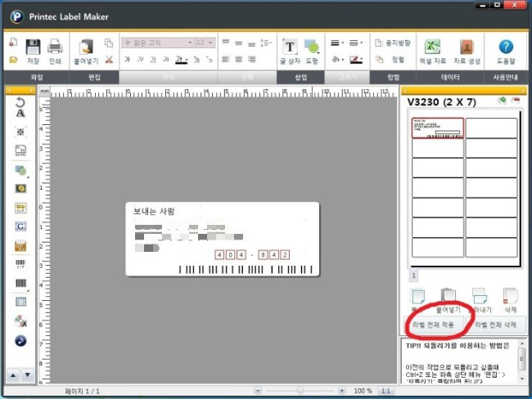Click the 잘라내기 cut label icon
This screenshot has width=532, height=399.
(x=480, y=300)
